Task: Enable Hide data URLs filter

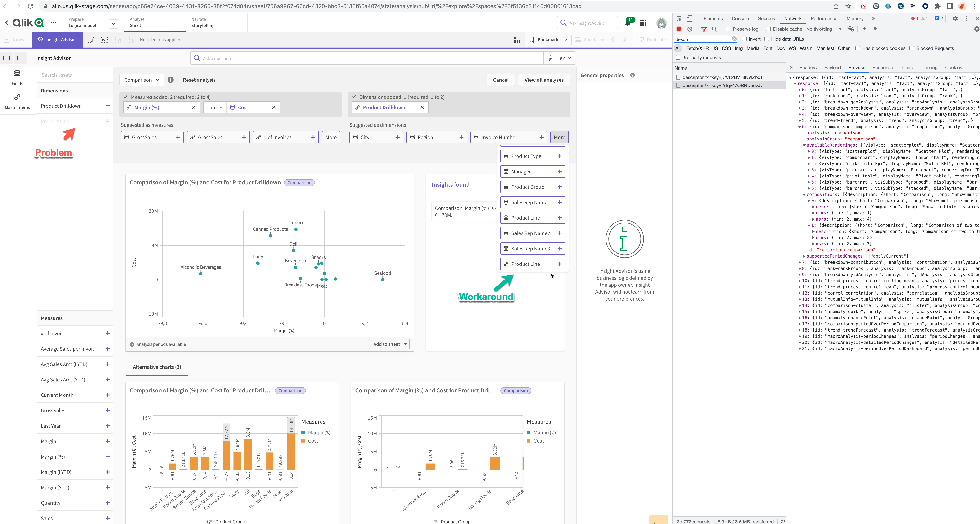Action: (767, 39)
